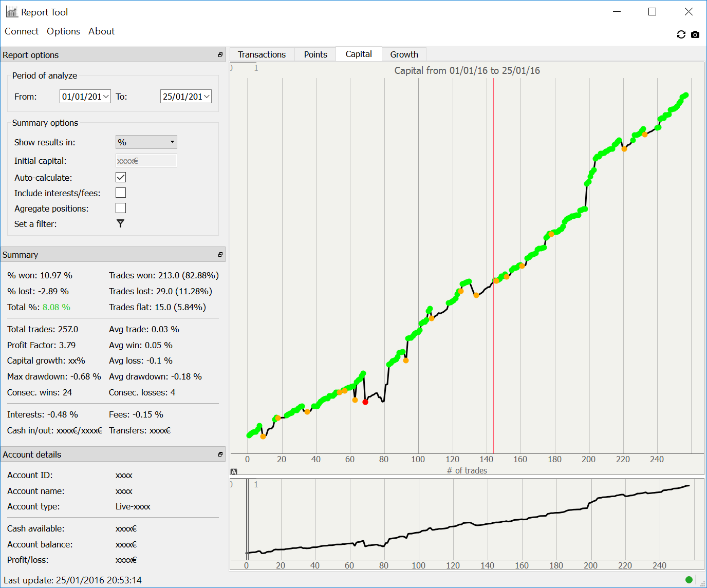Screen dimensions: 707x588
Task: Open the To date dropdown
Action: (x=207, y=97)
